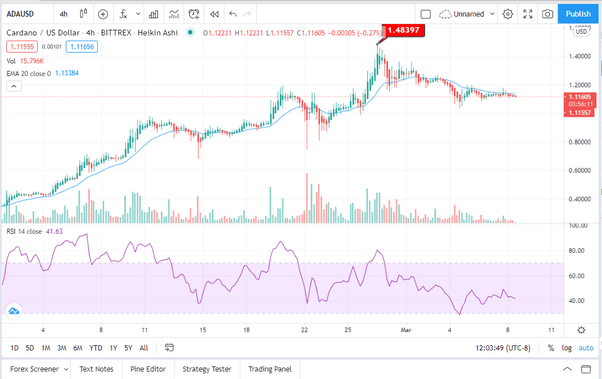Open the candle chart style selector

(x=83, y=14)
